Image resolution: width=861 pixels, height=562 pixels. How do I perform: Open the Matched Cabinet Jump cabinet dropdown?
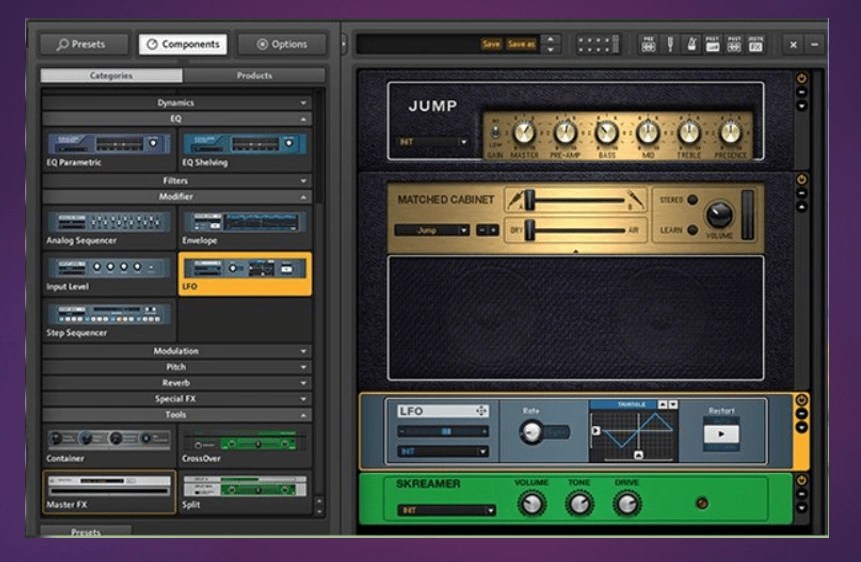pyautogui.click(x=432, y=230)
